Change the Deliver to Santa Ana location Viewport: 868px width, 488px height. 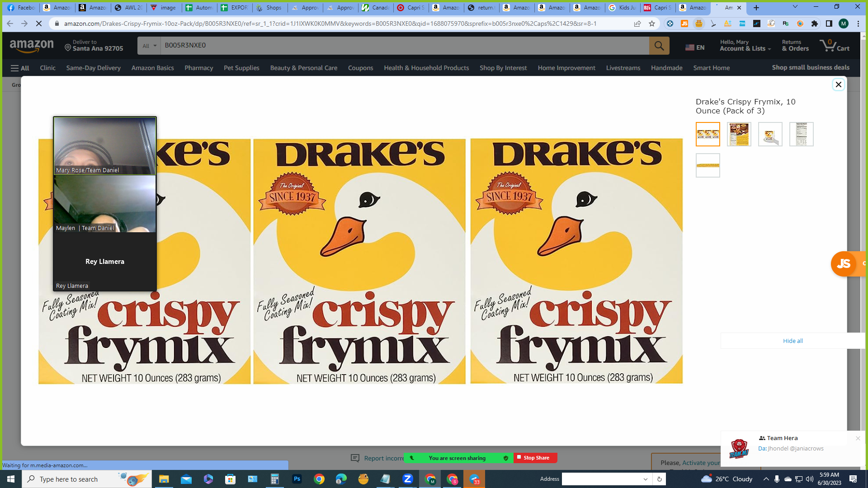pyautogui.click(x=94, y=45)
